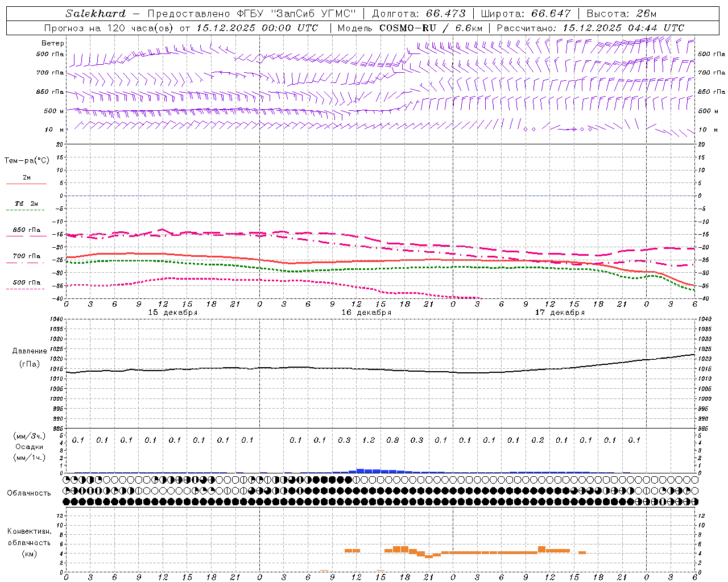Screen dimensions: 728x582
Task: Click the 'Предоставлено ФГБУ "ЗапСиб УГМС"' provider text
Action: [251, 14]
